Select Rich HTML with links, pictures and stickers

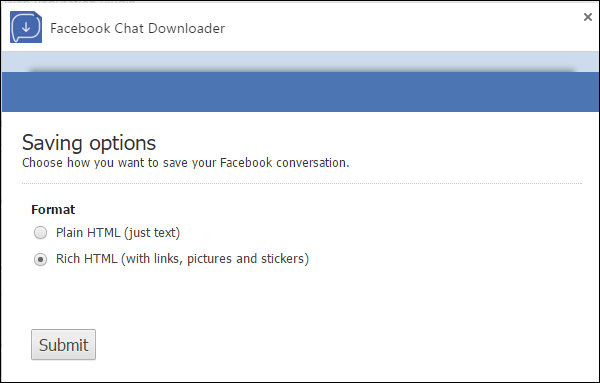tap(41, 259)
